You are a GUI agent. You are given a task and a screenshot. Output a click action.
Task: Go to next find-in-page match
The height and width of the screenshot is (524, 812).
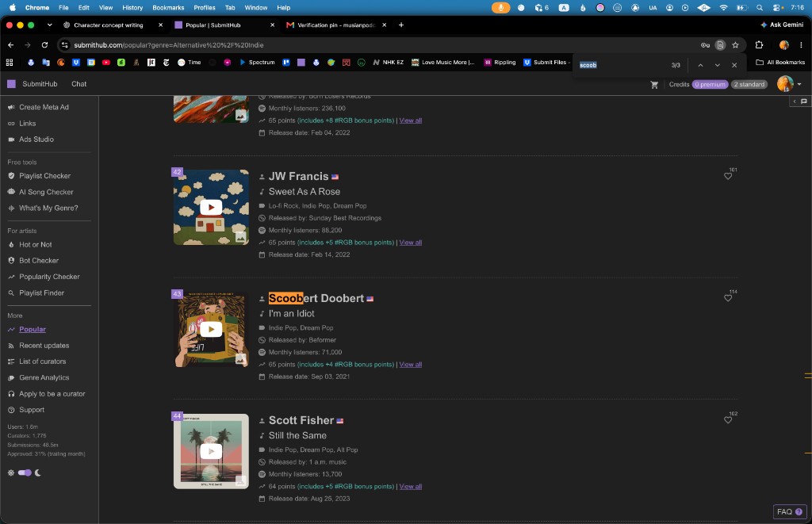point(717,65)
